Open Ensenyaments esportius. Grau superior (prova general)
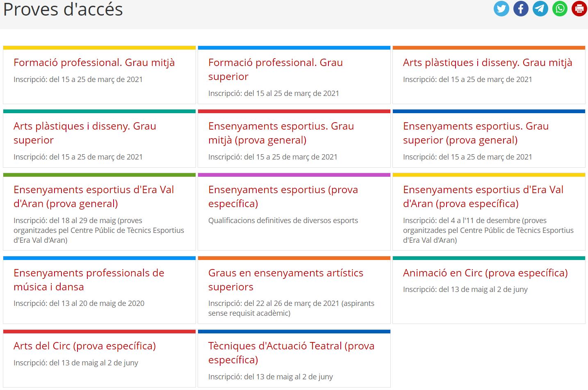Viewport: 588px width, 390px height. click(476, 133)
